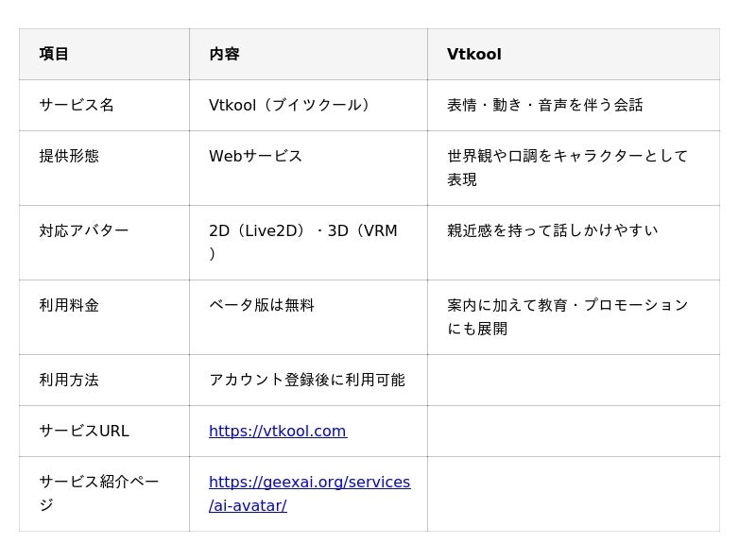Select the 親近感を持って話しかけやすい cell
Image resolution: width=756 pixels, height=560 pixels.
pos(574,243)
